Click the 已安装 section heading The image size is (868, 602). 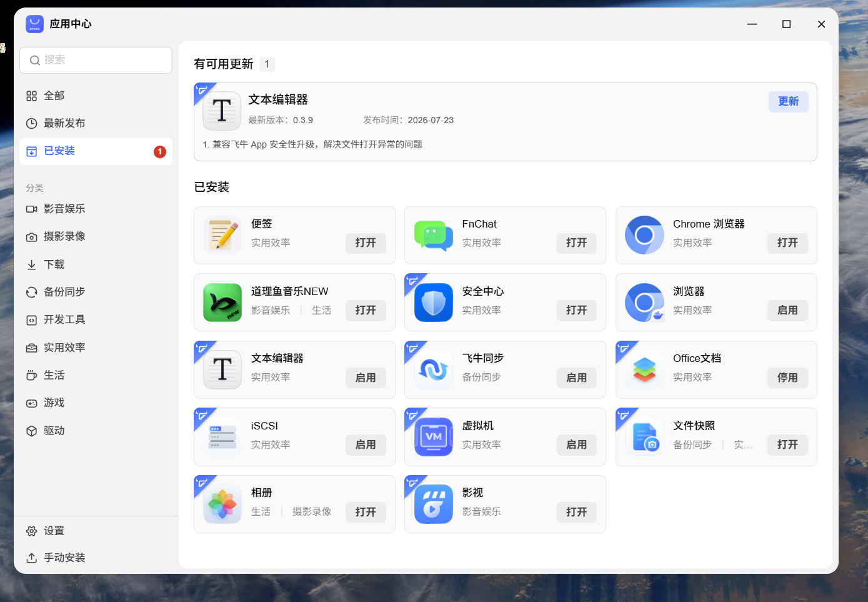click(x=212, y=187)
